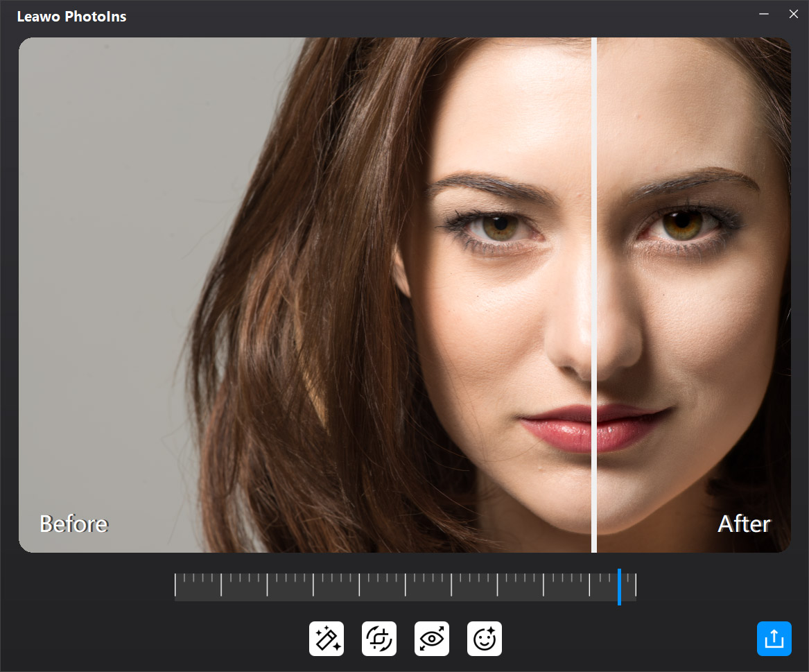Click the "After" label on photo
Viewport: 809px width, 672px height.
[x=743, y=524]
